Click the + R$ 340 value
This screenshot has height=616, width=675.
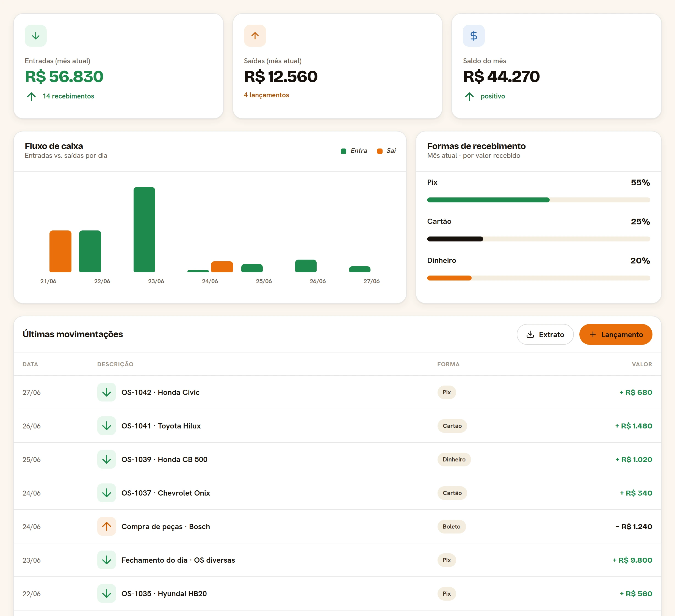tap(636, 493)
